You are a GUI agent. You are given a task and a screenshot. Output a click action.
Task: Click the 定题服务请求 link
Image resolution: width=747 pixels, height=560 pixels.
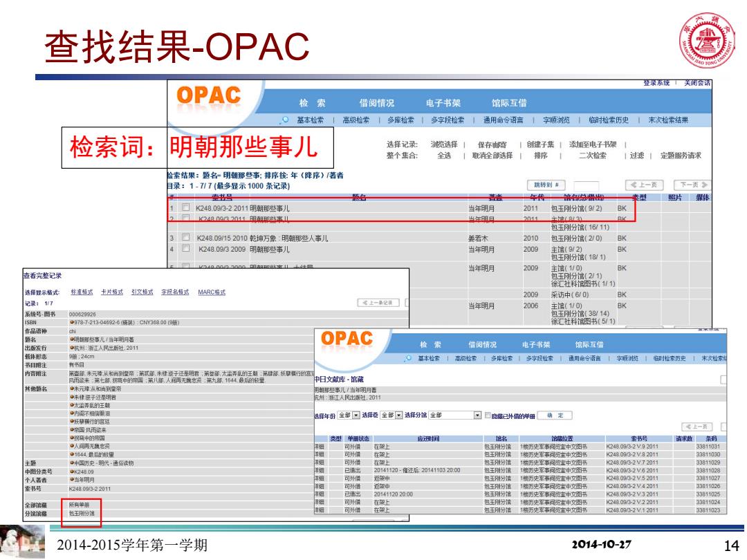[681, 156]
